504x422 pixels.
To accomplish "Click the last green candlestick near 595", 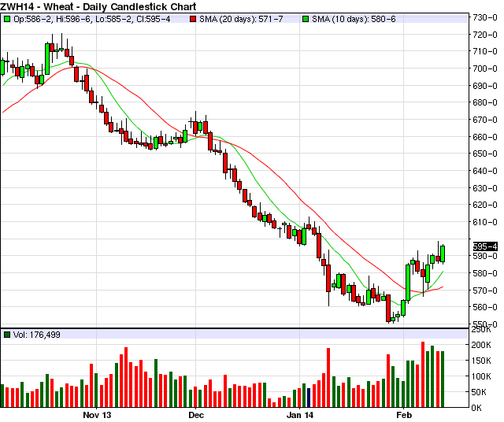I will [x=443, y=254].
